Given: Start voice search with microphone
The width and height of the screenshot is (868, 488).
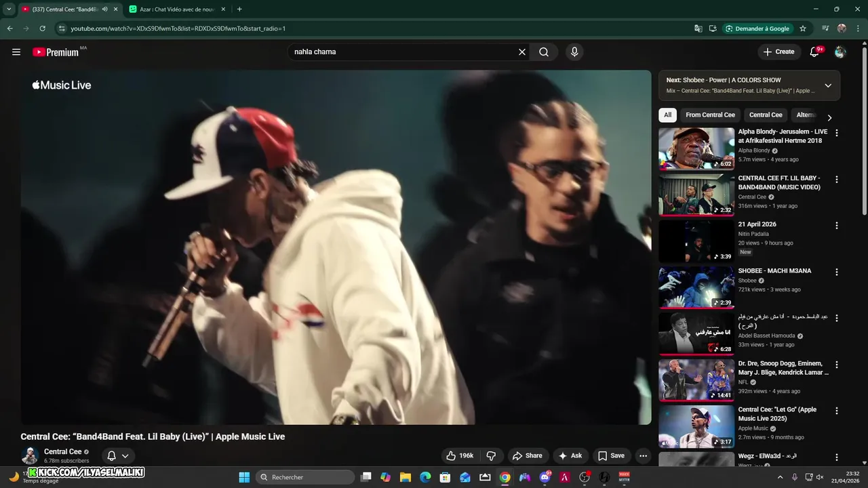Looking at the screenshot, I should (x=574, y=52).
